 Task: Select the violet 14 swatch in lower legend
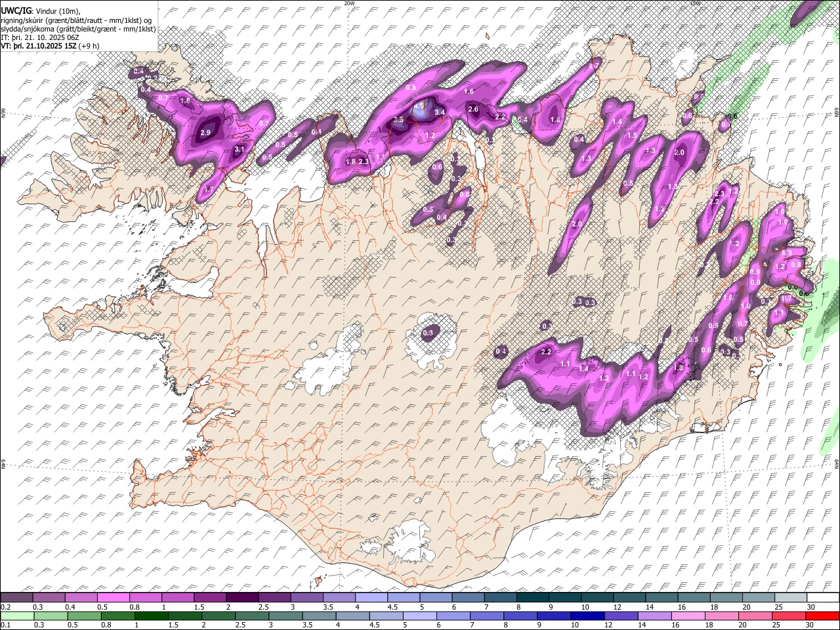[654, 616]
